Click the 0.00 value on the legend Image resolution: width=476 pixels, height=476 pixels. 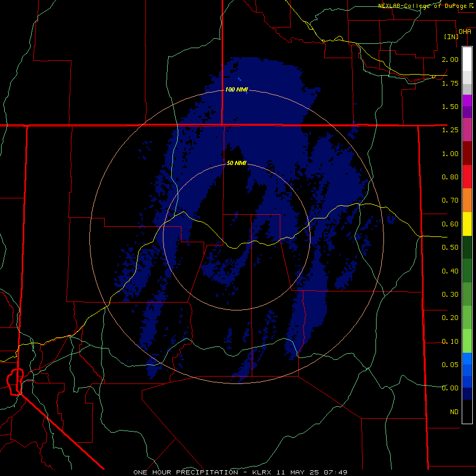(x=450, y=388)
